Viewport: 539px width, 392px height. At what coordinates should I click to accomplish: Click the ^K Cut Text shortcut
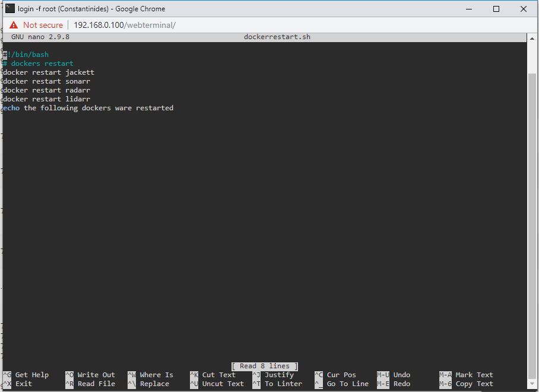[x=213, y=375]
